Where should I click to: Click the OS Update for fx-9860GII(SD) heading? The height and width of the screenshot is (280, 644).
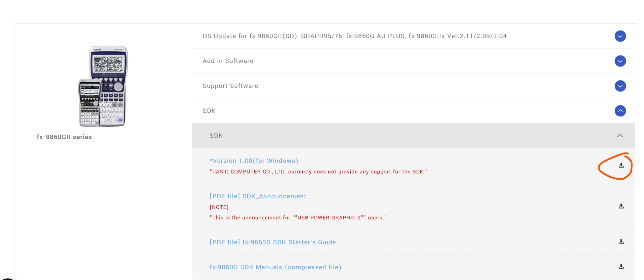pos(354,36)
